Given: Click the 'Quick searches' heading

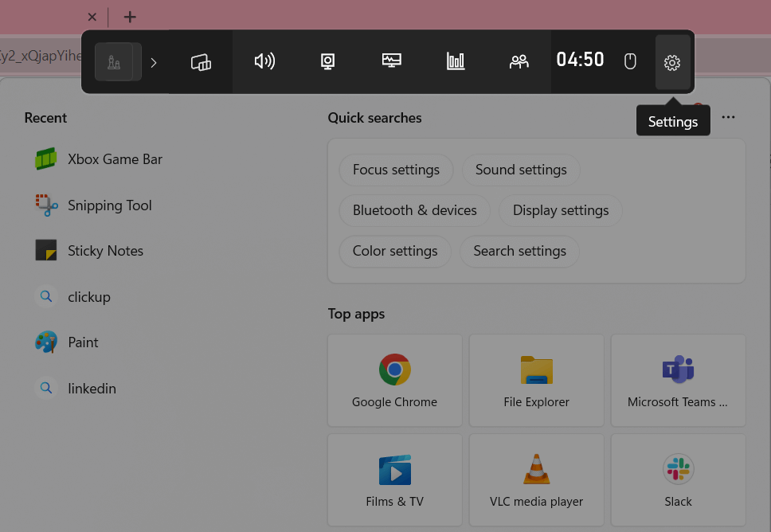Looking at the screenshot, I should (x=374, y=118).
